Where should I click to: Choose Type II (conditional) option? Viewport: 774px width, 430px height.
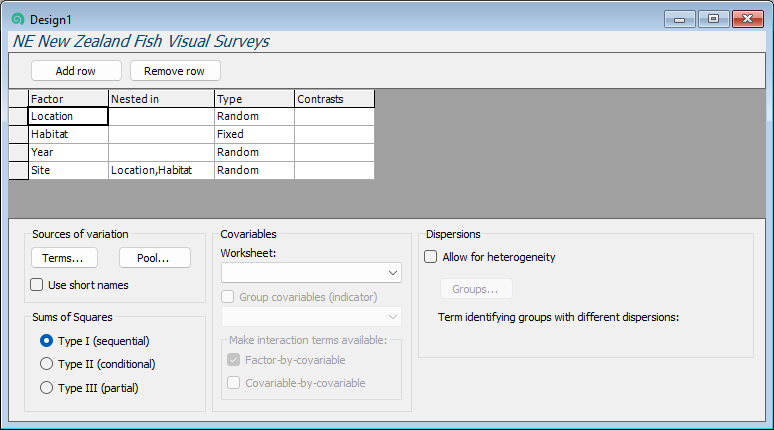tap(46, 364)
